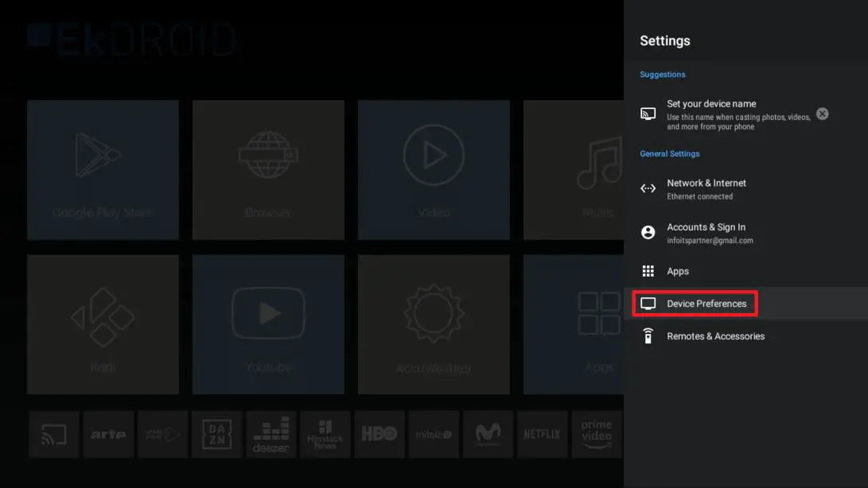Select the Cast icon in the bottom row
The image size is (868, 488).
coord(53,434)
